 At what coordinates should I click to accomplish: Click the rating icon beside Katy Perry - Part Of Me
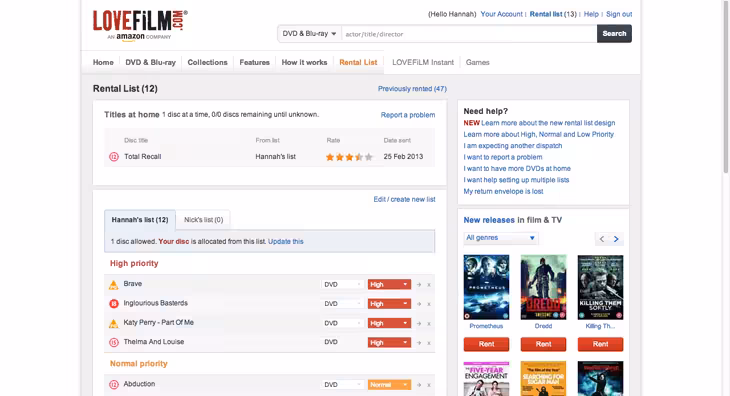pyautogui.click(x=114, y=323)
